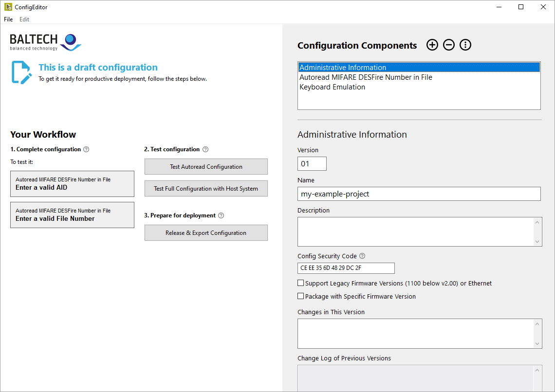Click Changes in This Version scrollbar up arrow

537,324
